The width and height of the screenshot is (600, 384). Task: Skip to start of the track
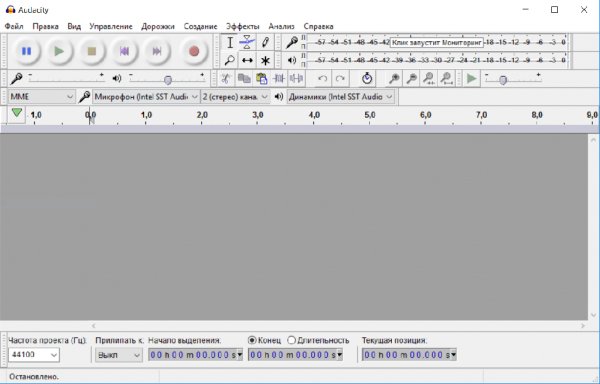pyautogui.click(x=124, y=51)
